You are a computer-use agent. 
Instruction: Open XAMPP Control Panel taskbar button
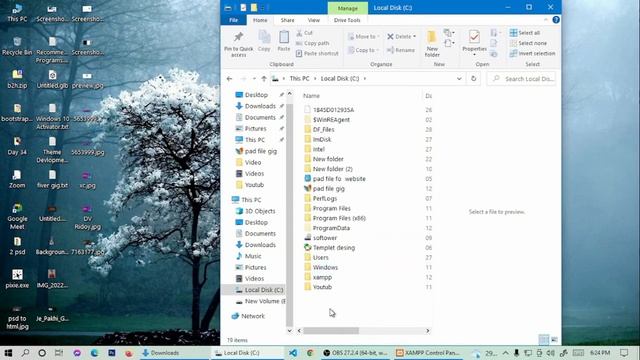[x=428, y=353]
